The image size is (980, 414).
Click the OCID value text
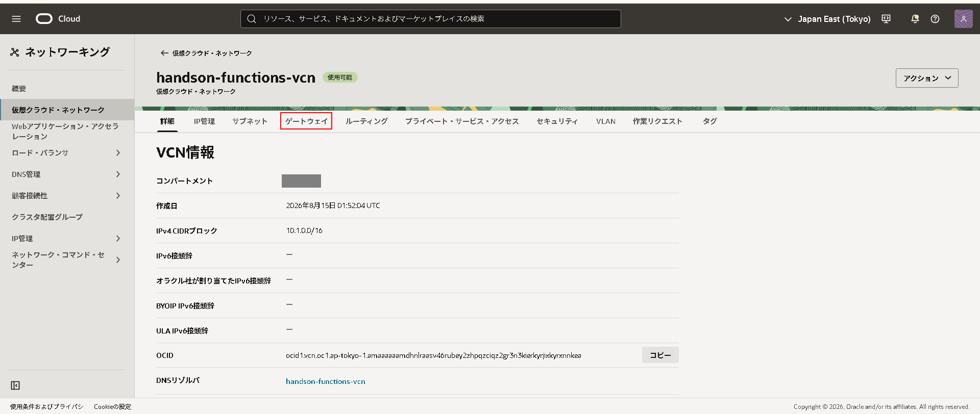click(x=433, y=355)
